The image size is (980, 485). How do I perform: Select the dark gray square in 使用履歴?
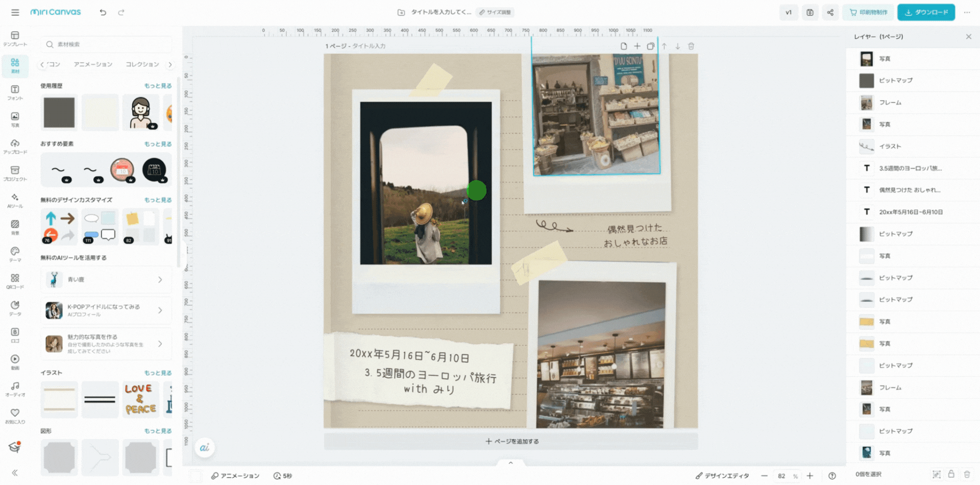coord(59,112)
